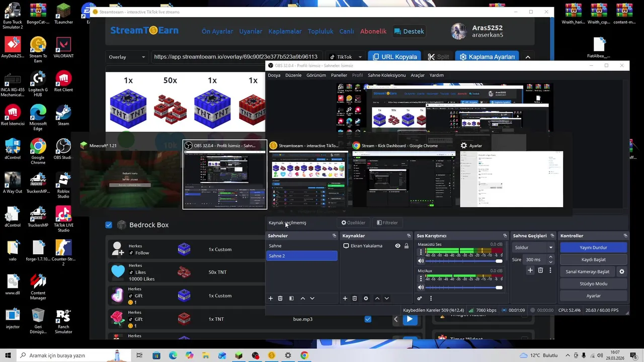Open Mic/Aux options dots
Image resolution: width=644 pixels, height=362 pixels.
(421, 279)
